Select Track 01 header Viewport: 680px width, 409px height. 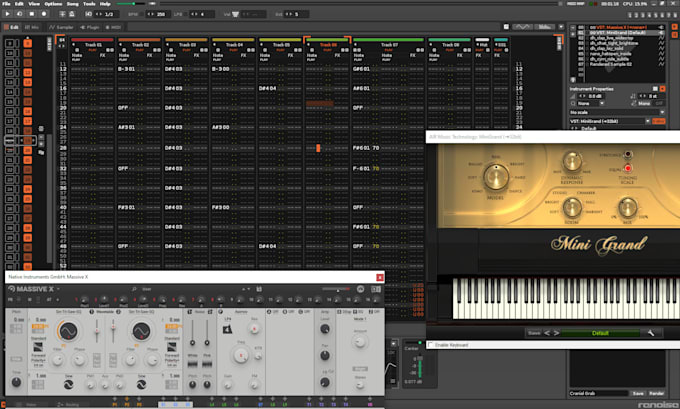coord(93,45)
